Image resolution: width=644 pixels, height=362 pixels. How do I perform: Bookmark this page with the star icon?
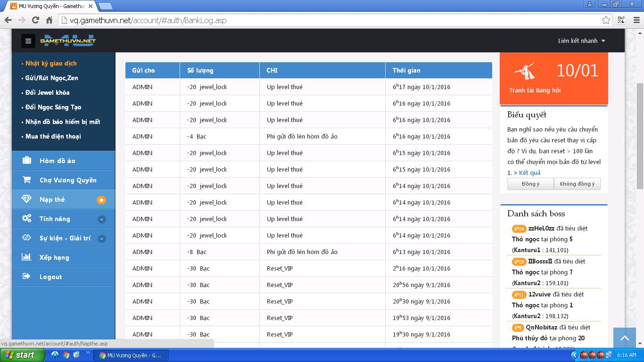tap(606, 20)
